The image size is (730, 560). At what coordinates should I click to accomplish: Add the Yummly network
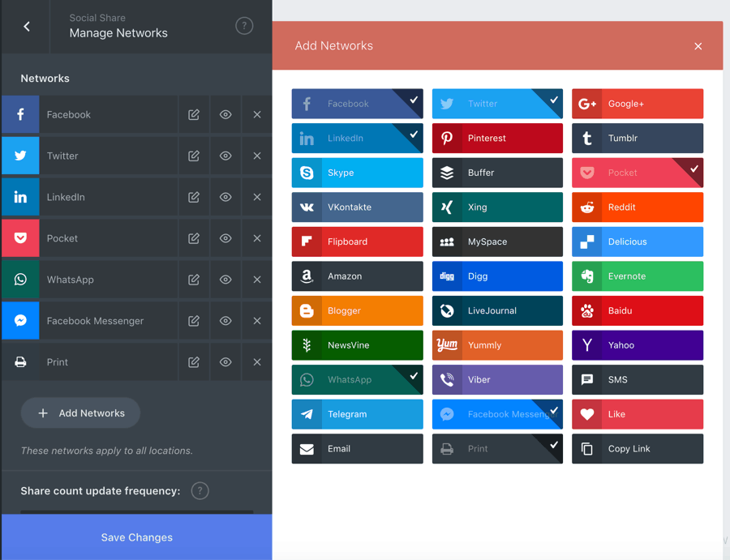coord(497,345)
